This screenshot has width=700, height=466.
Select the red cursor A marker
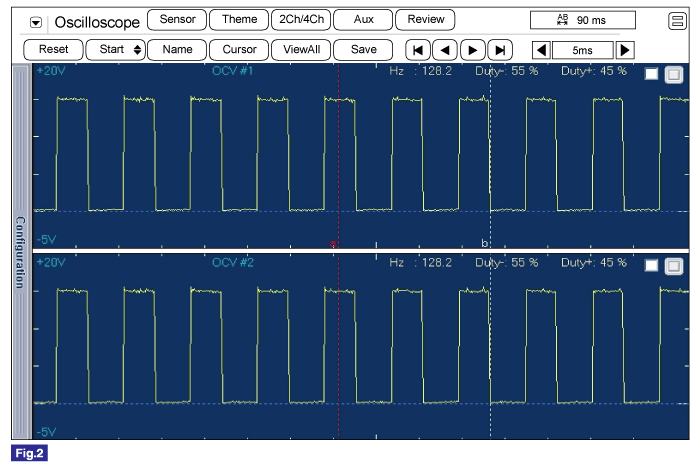333,244
